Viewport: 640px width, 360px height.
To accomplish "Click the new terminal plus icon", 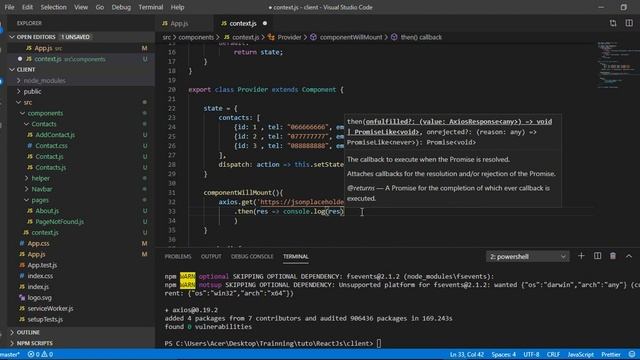I will 581,256.
